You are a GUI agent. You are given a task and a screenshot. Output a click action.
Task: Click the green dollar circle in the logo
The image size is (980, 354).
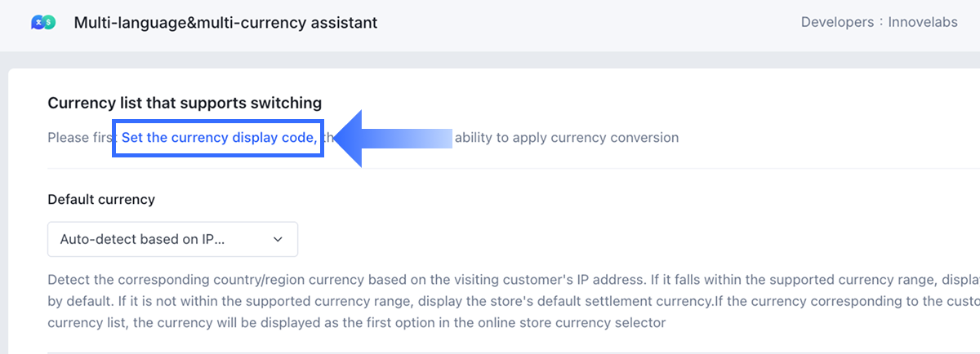click(x=50, y=24)
